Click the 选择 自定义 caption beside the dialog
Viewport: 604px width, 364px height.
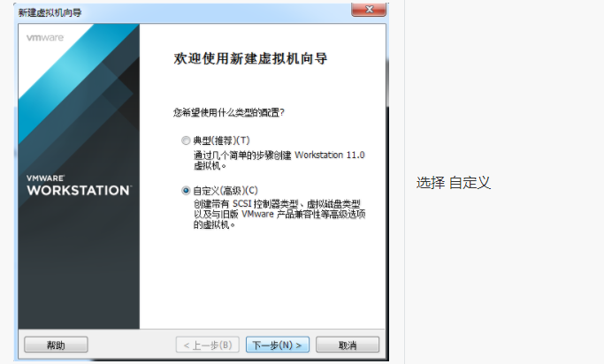click(454, 182)
